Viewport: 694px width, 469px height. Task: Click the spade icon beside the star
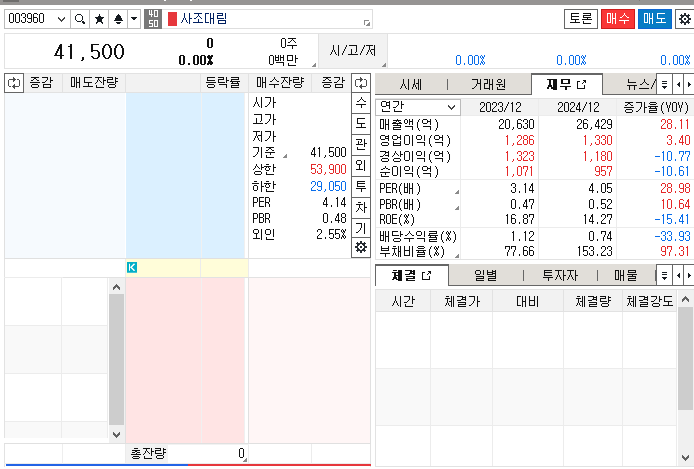(118, 19)
